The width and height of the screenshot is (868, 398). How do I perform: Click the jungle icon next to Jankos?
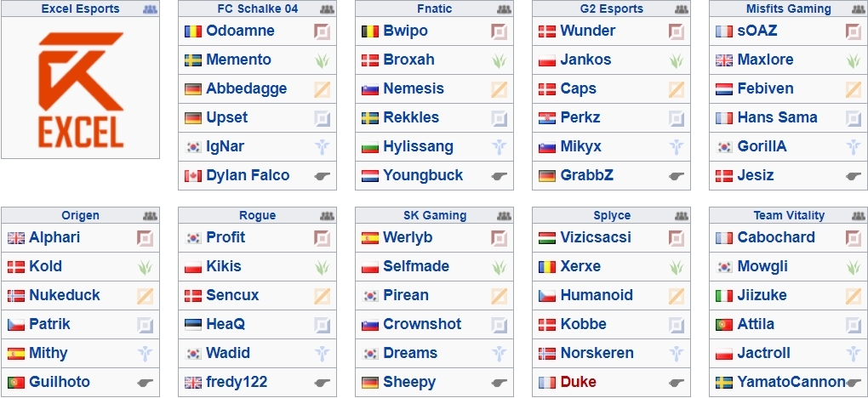[x=677, y=60]
